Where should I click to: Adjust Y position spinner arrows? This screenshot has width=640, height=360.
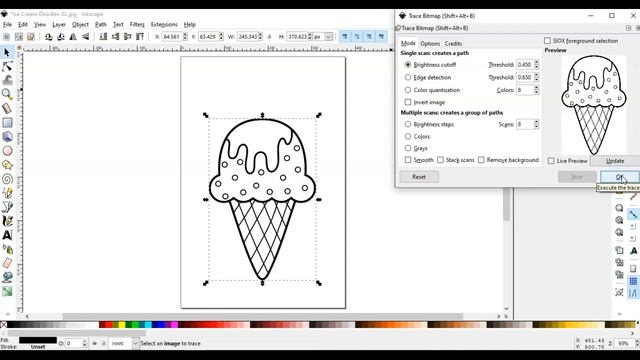[221, 37]
